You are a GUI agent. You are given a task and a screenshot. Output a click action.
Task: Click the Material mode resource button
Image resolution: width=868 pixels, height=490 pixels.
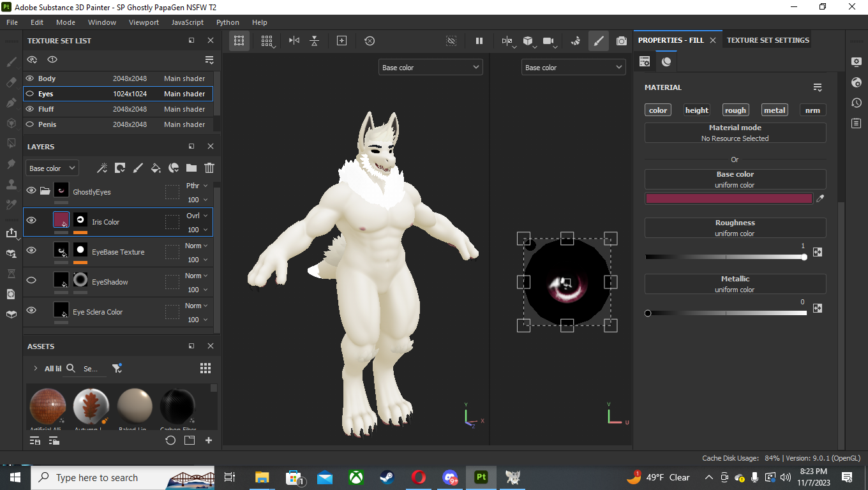(x=735, y=133)
